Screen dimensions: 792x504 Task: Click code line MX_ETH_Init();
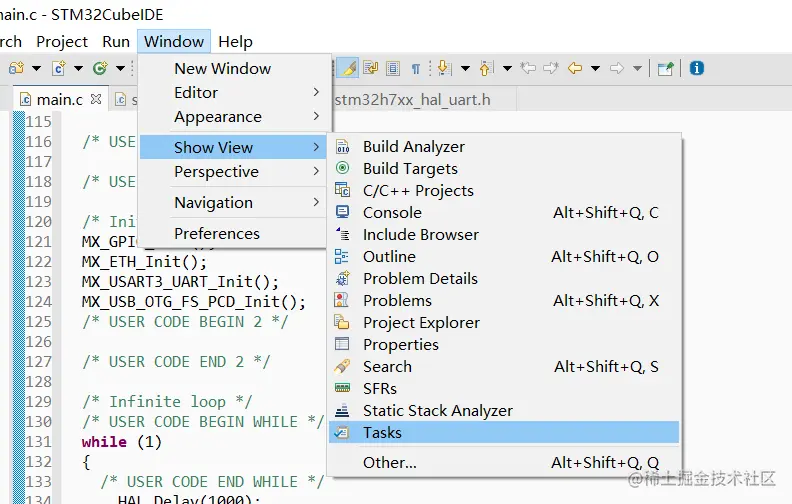tap(144, 262)
